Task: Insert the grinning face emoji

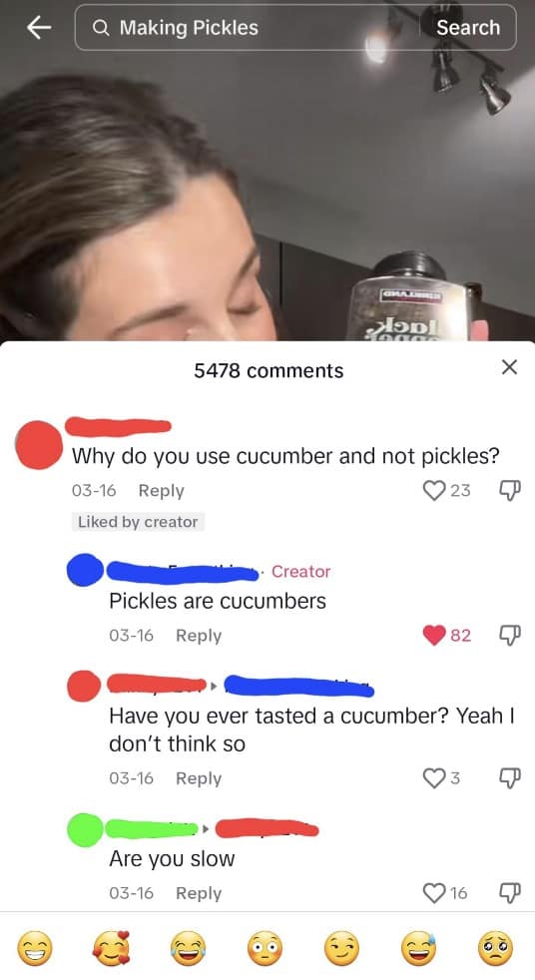Action: click(35, 949)
